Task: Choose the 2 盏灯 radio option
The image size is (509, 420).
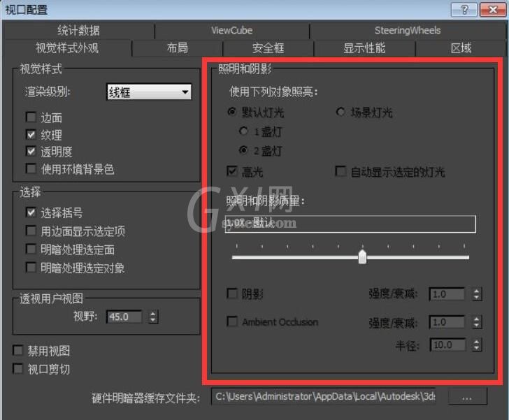Action: [243, 150]
